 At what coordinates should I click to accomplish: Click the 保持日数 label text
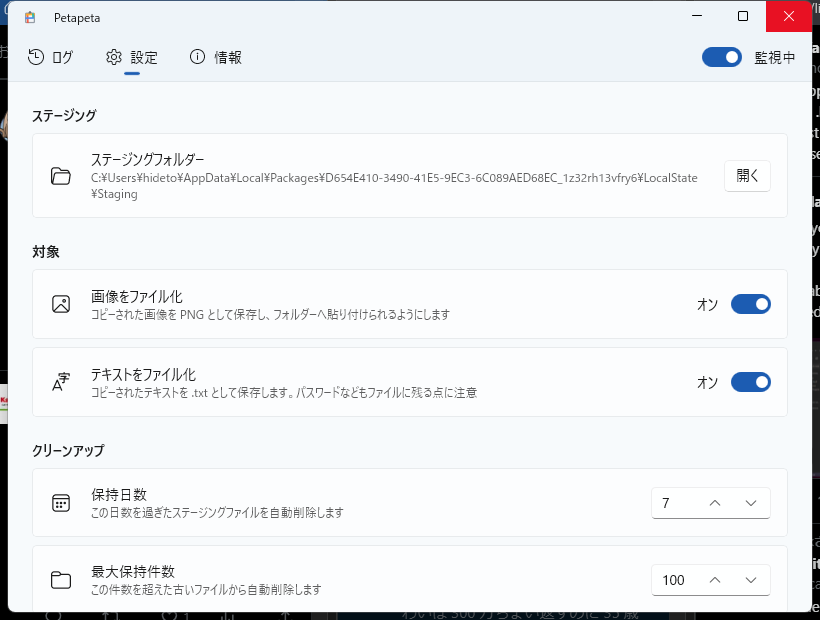click(x=119, y=495)
